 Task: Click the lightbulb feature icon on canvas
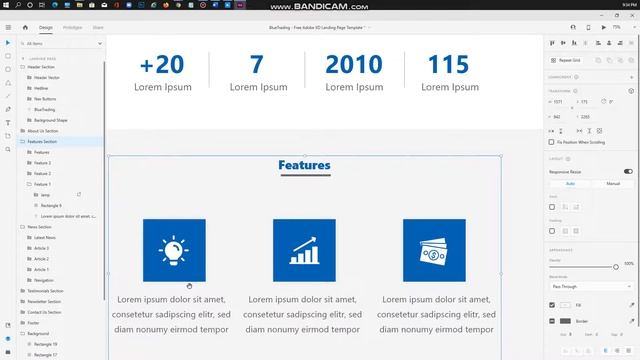click(x=174, y=250)
